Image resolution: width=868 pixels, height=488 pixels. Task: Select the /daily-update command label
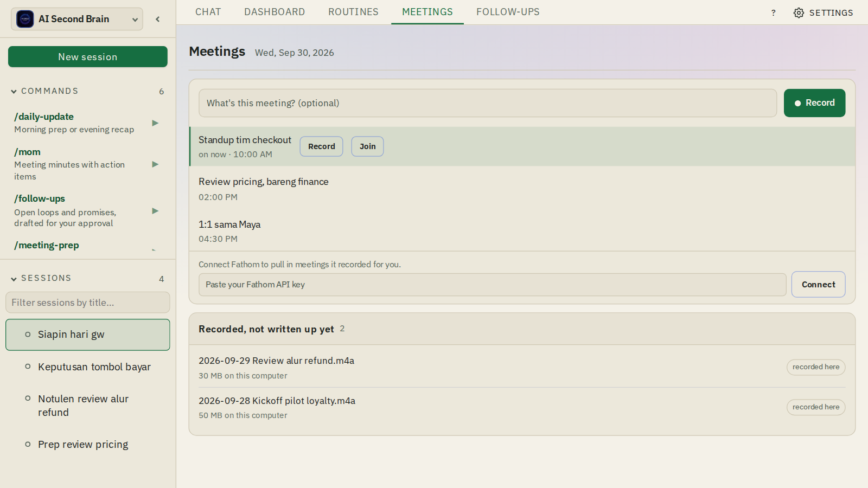[x=44, y=117]
